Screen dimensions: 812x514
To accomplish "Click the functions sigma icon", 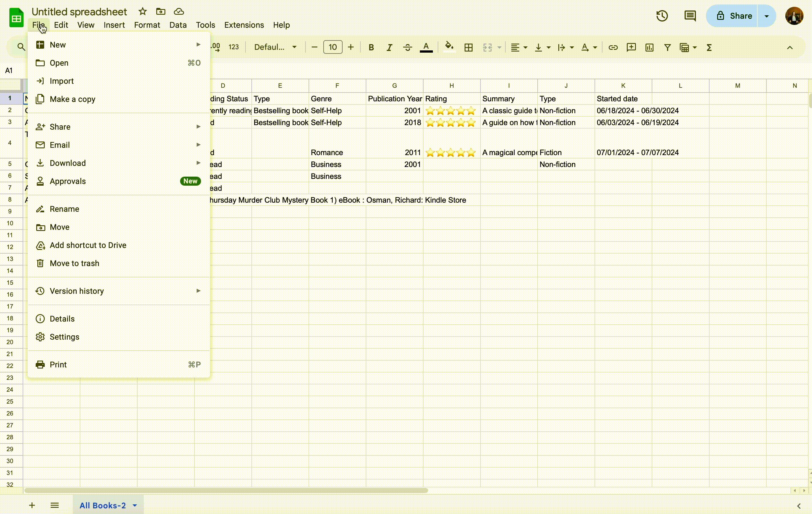I will pyautogui.click(x=709, y=48).
